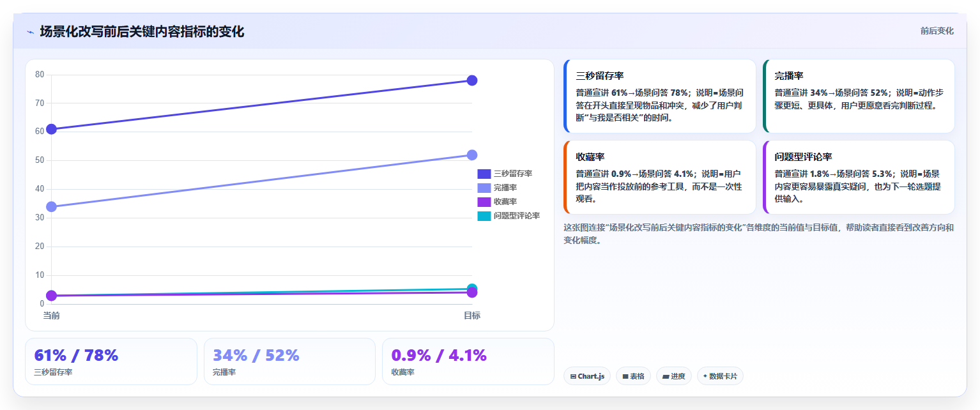
Task: Open the 完播率 description card
Action: click(x=859, y=96)
